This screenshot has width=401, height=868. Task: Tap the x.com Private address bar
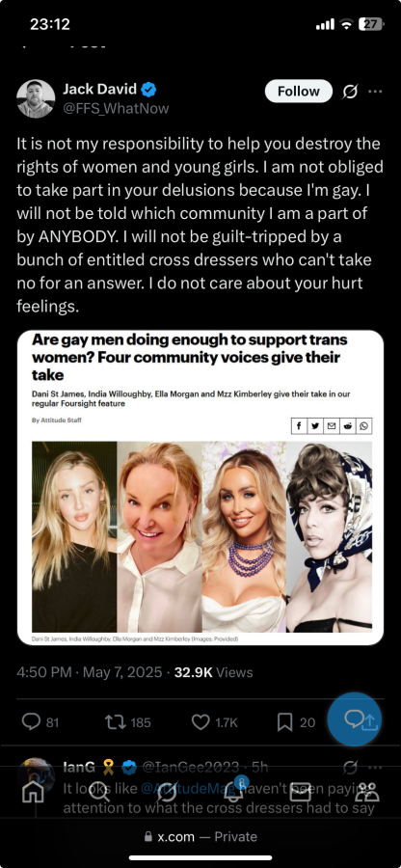click(200, 836)
